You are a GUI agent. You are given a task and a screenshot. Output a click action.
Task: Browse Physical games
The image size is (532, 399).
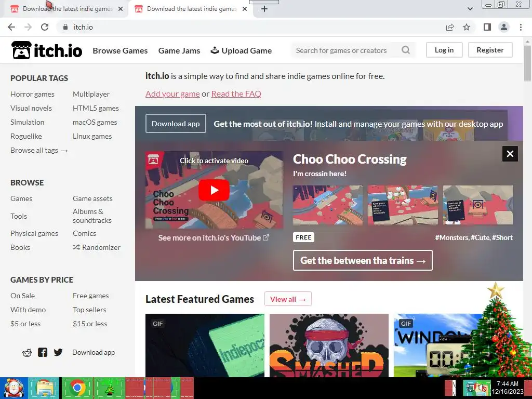click(x=34, y=233)
